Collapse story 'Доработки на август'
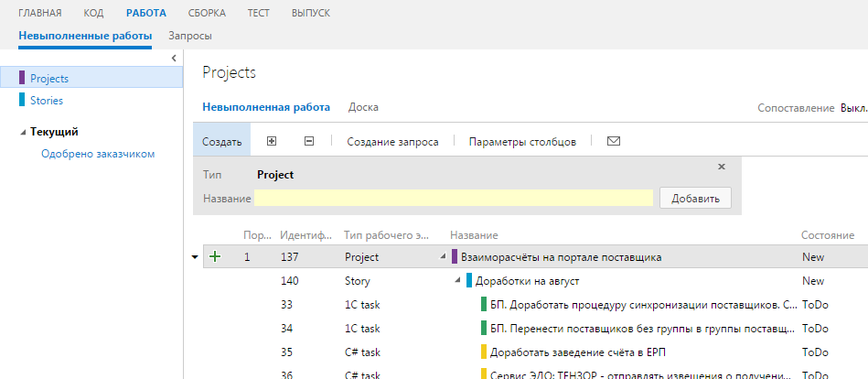868x379 pixels. 458,281
